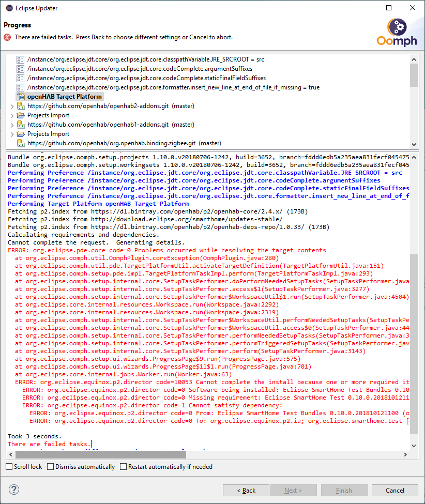Enable Restart automatically if needed
The image size is (425, 504).
[124, 466]
